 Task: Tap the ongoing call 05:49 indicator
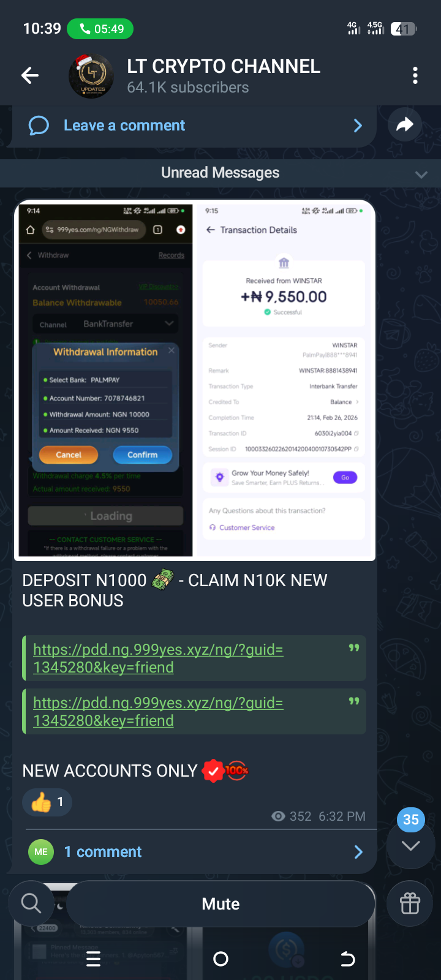[100, 29]
